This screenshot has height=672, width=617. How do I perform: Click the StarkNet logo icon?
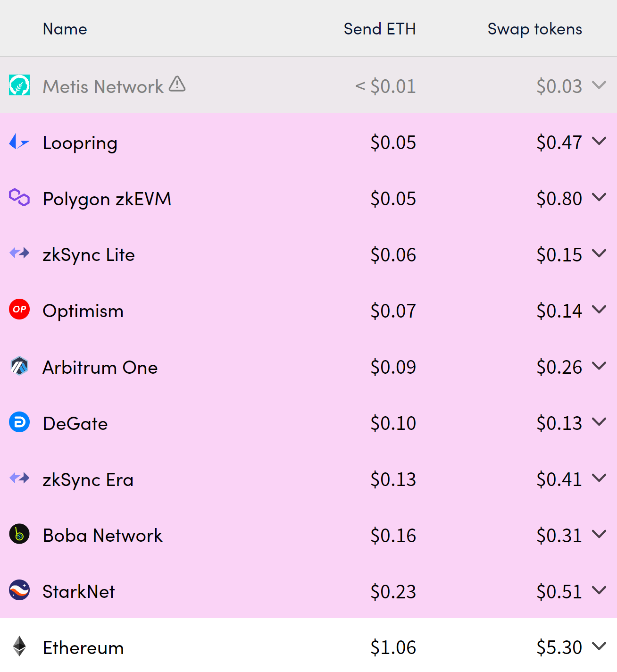(19, 590)
